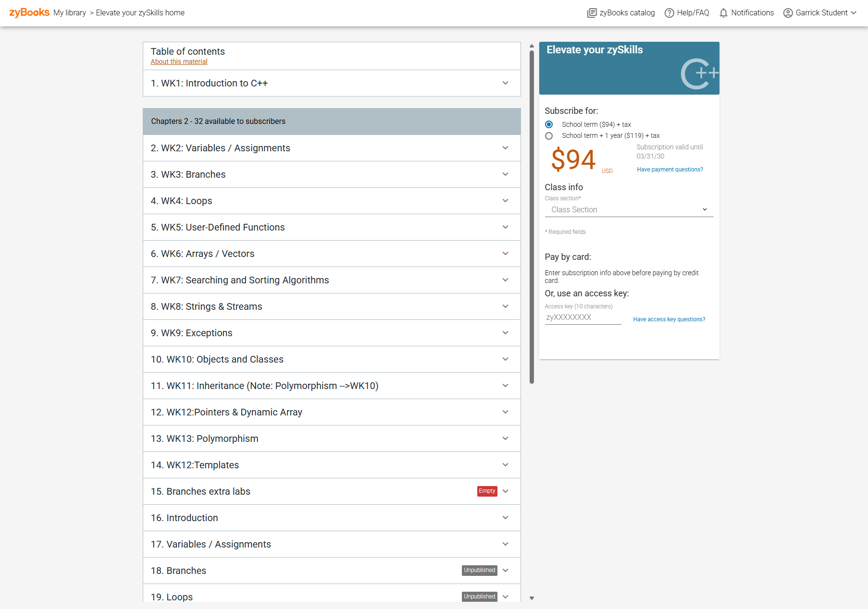
Task: Click the 'Pay by card:' heading
Action: point(568,257)
